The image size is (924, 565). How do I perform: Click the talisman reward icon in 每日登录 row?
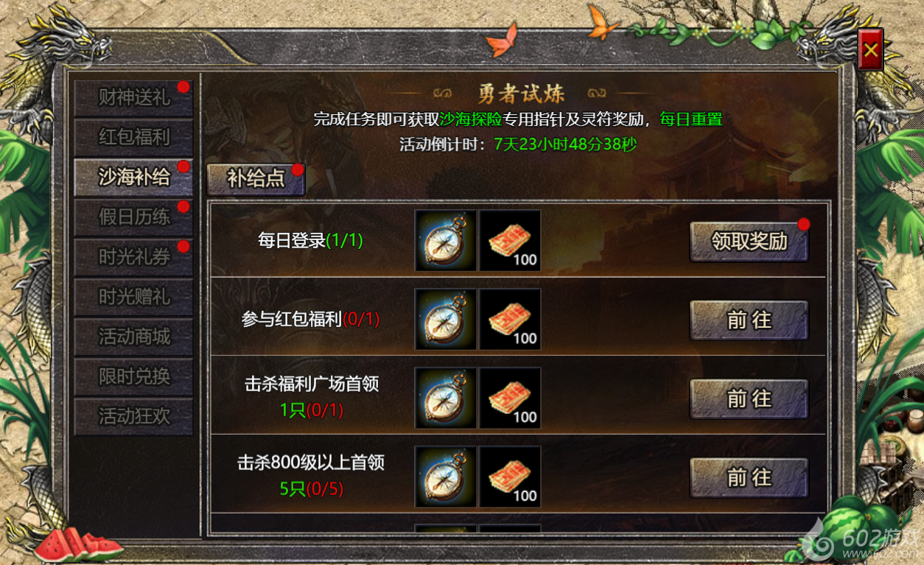pos(510,240)
